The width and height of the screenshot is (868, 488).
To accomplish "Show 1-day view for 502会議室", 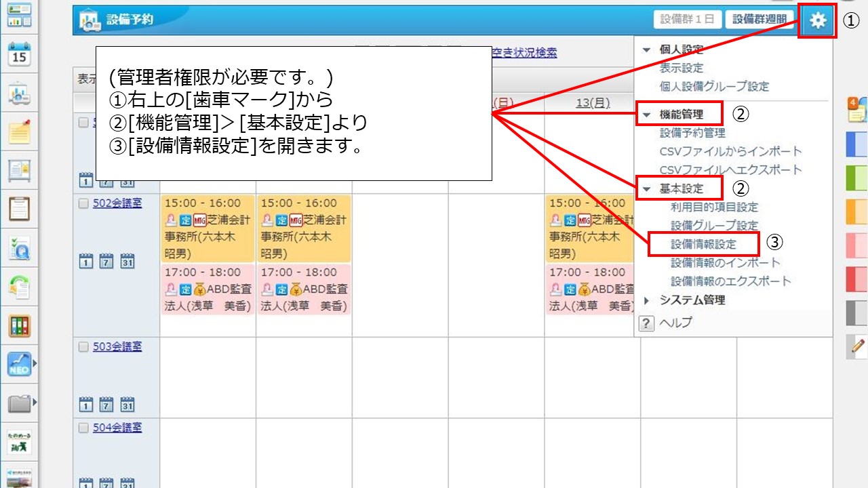I will coord(86,260).
